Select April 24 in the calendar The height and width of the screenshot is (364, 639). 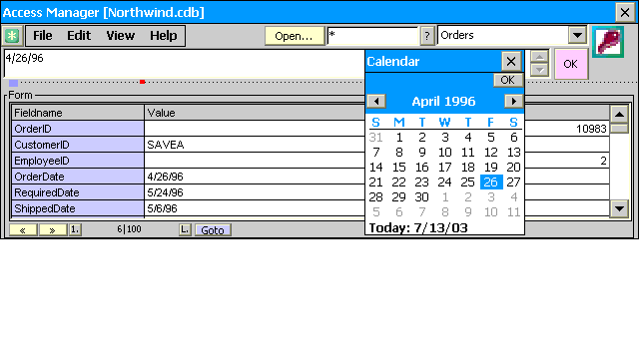(x=444, y=182)
